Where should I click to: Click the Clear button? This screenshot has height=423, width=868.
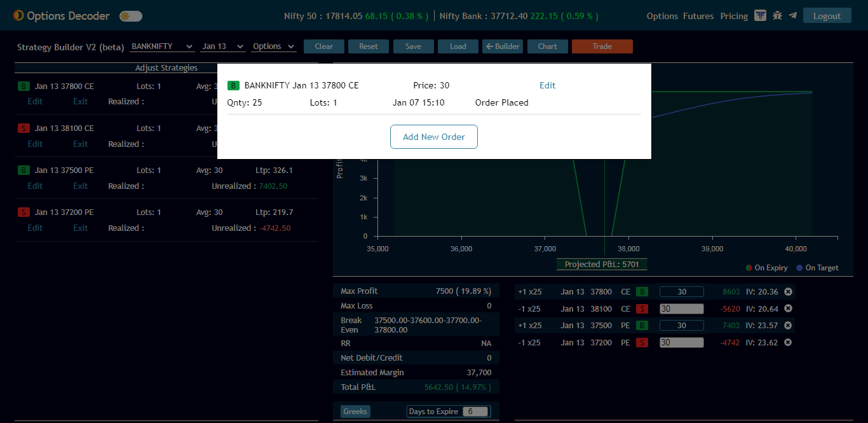pos(324,46)
